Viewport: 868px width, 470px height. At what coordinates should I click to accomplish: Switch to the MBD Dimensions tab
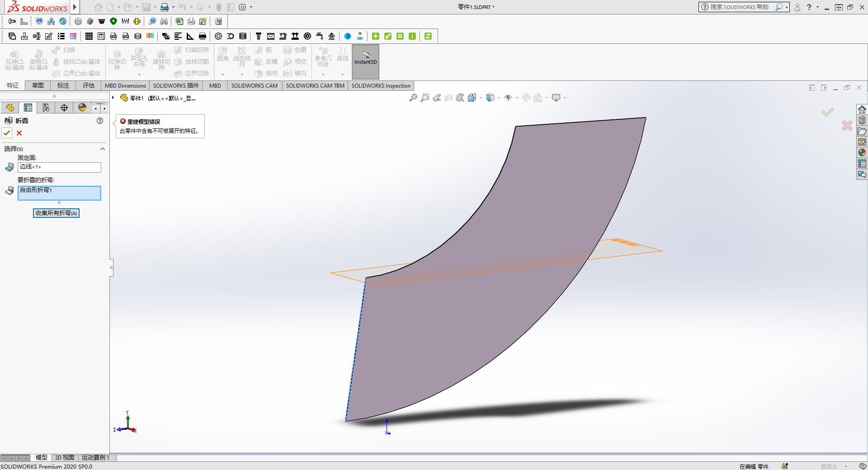coord(126,85)
